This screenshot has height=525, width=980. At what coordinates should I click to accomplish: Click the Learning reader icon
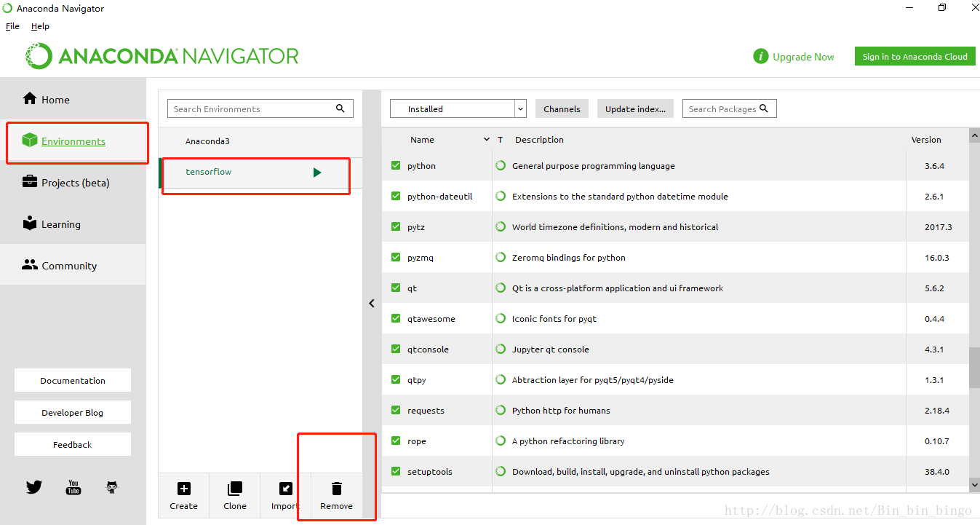tap(29, 223)
